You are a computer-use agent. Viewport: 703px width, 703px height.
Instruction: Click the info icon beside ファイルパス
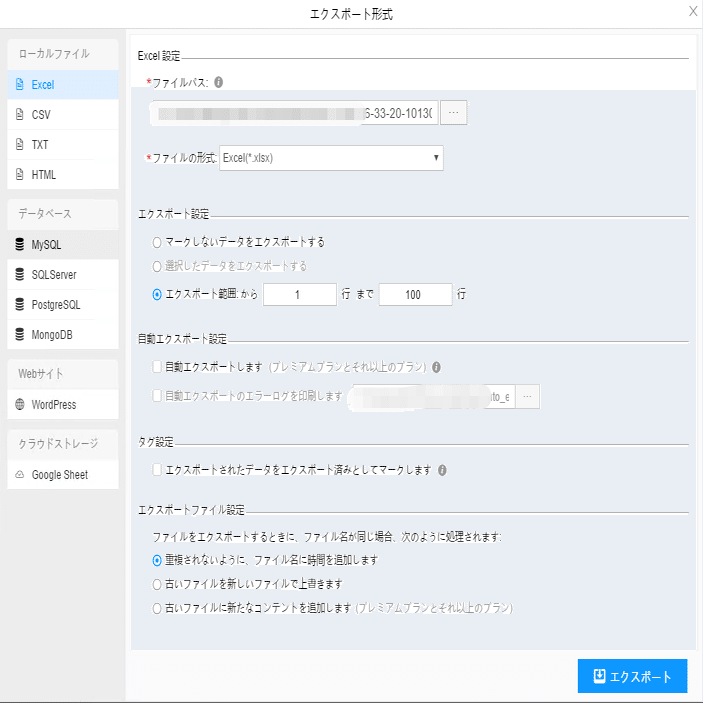(x=219, y=82)
